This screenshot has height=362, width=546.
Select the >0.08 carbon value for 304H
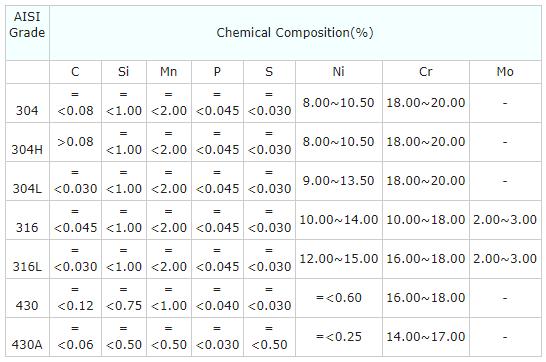coord(75,142)
